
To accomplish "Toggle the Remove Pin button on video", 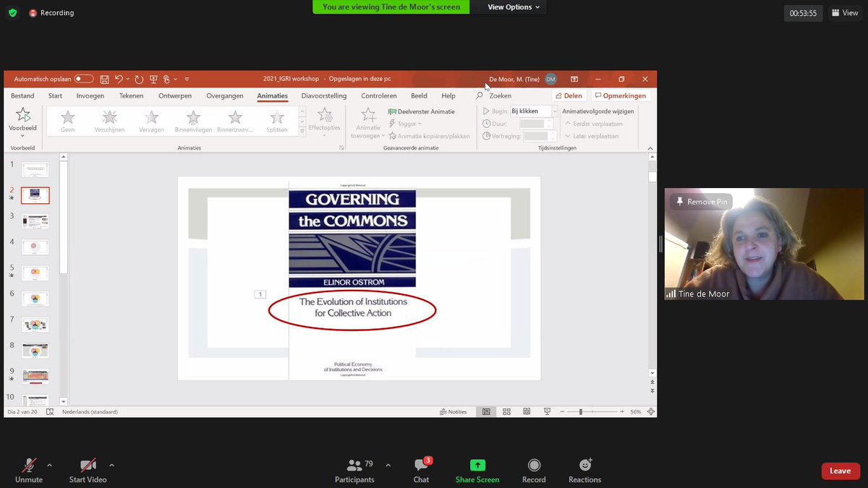I will (701, 202).
